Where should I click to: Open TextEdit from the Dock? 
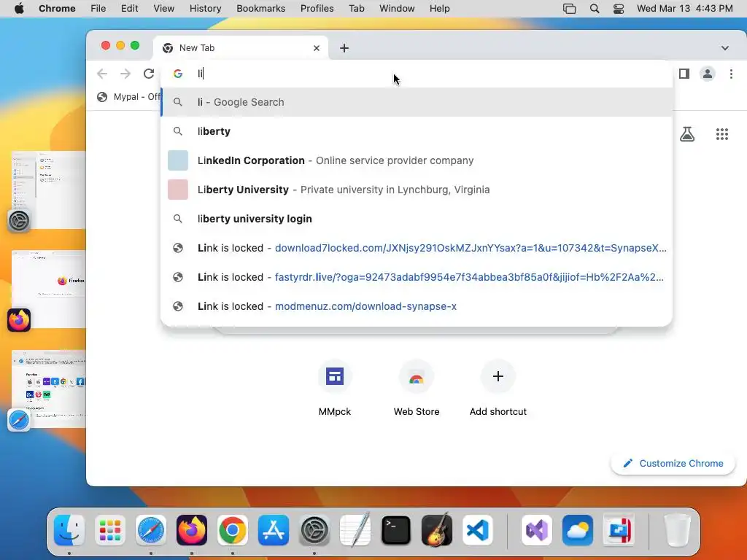tap(355, 530)
